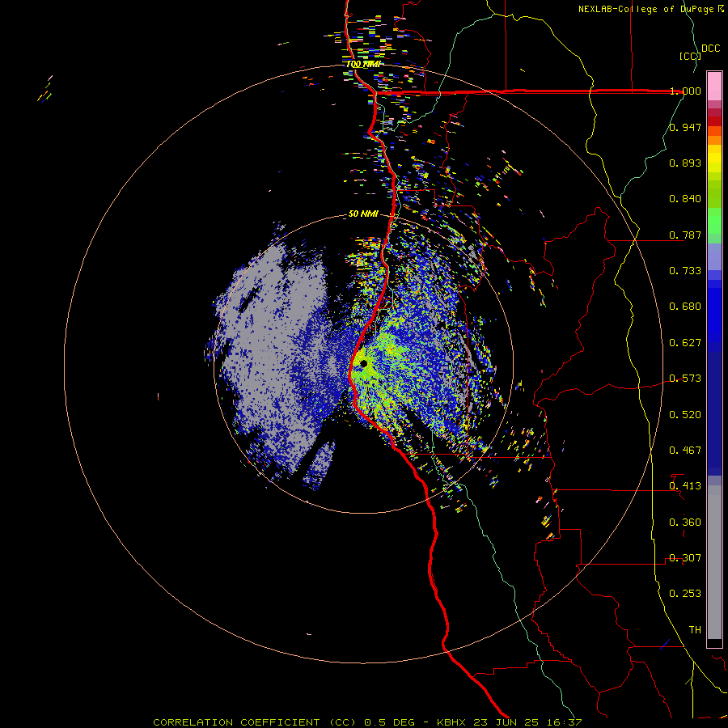Click the '0.360' scale value
The image size is (728, 728).
[x=685, y=523]
